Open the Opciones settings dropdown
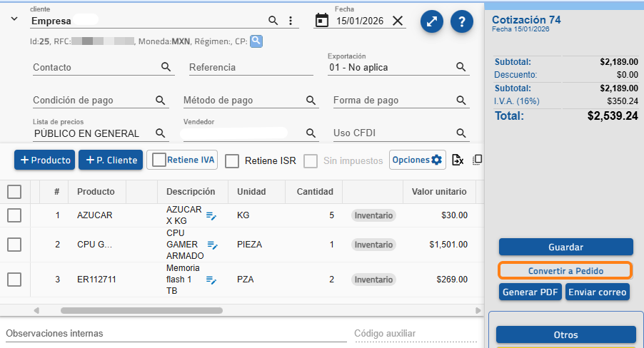 click(x=417, y=160)
